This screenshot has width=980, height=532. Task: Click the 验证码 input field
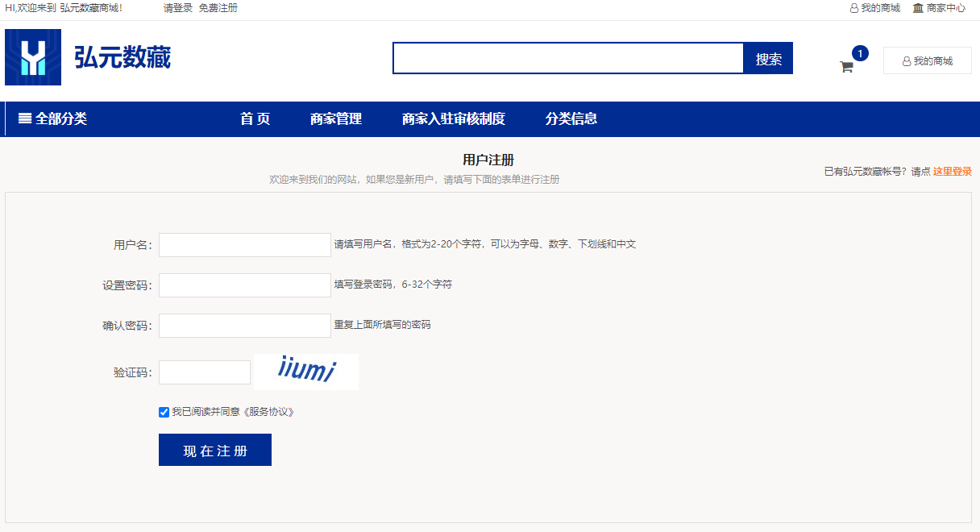(205, 372)
